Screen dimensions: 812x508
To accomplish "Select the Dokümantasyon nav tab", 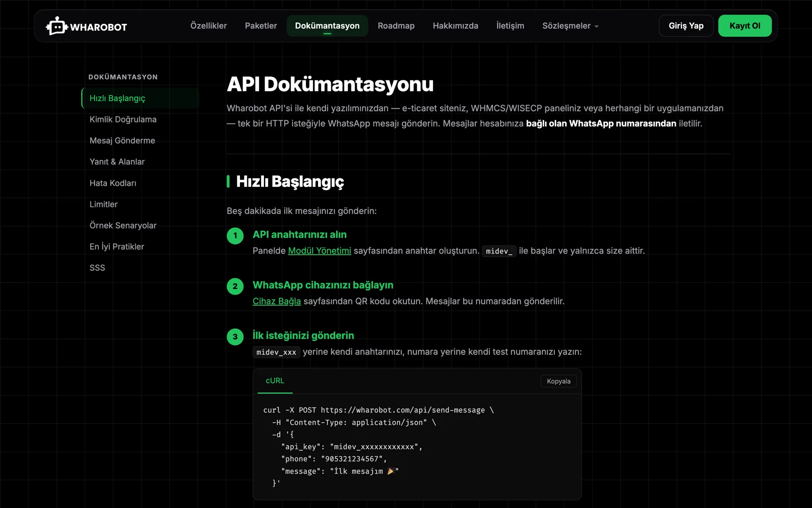I will 327,26.
